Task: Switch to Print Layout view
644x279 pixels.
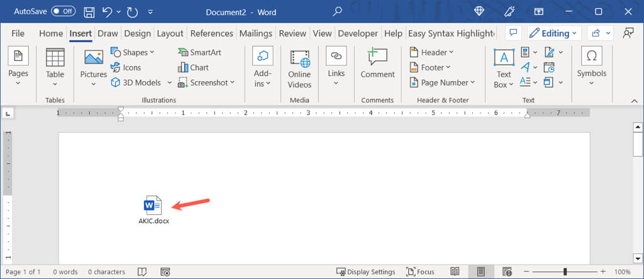Action: pyautogui.click(x=481, y=271)
